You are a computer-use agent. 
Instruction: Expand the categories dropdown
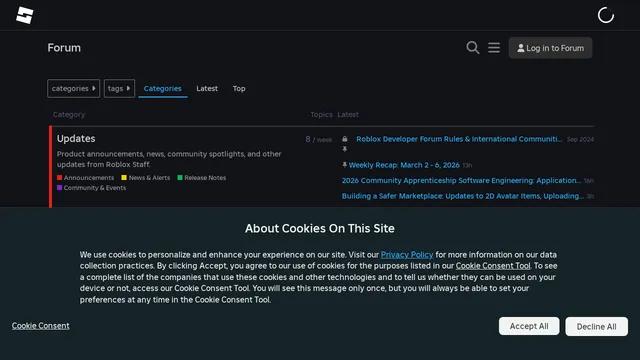(73, 89)
